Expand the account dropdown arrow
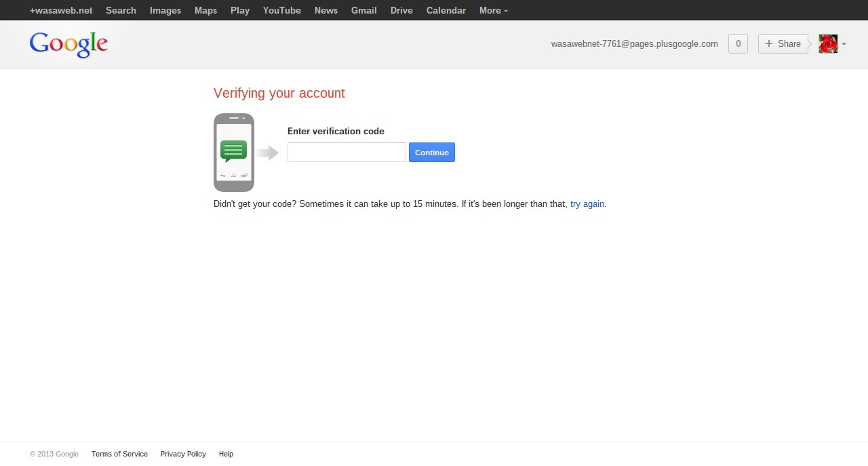 [x=844, y=44]
